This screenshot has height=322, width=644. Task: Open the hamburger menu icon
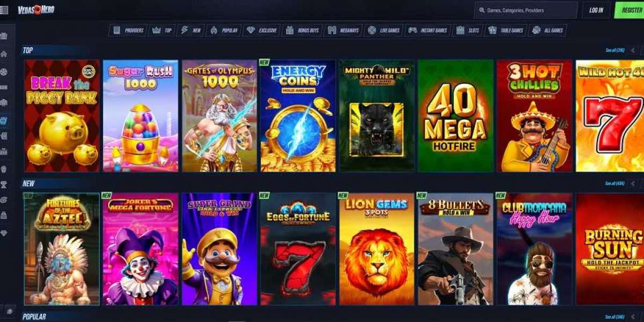pyautogui.click(x=4, y=10)
